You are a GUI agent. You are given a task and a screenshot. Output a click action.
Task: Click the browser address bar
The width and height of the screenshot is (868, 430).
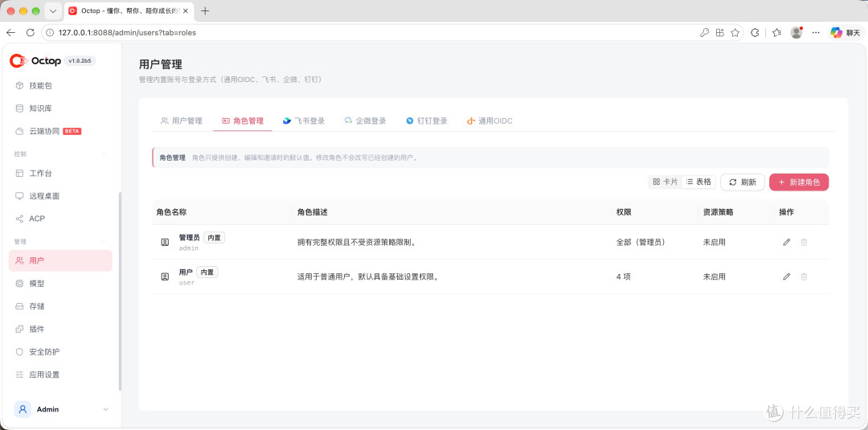(x=371, y=33)
